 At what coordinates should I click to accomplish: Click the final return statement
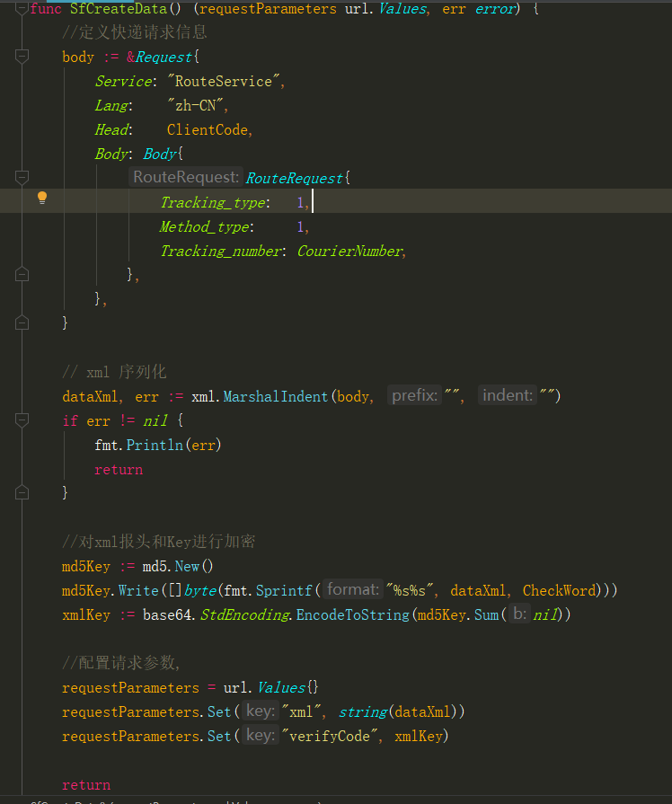tap(86, 785)
